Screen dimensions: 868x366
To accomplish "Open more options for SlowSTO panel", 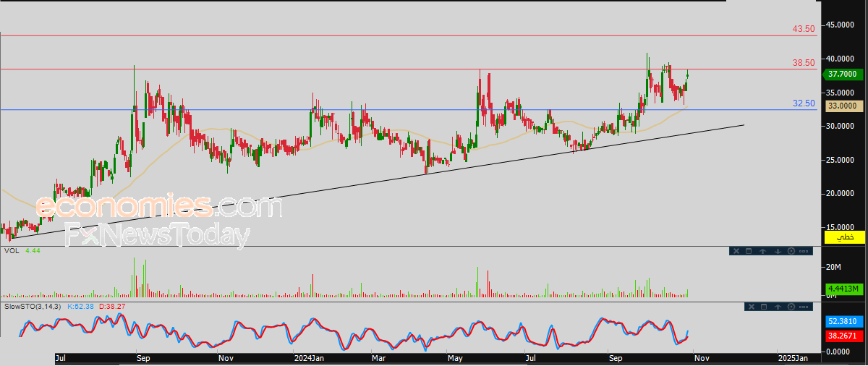I will point(804,307).
